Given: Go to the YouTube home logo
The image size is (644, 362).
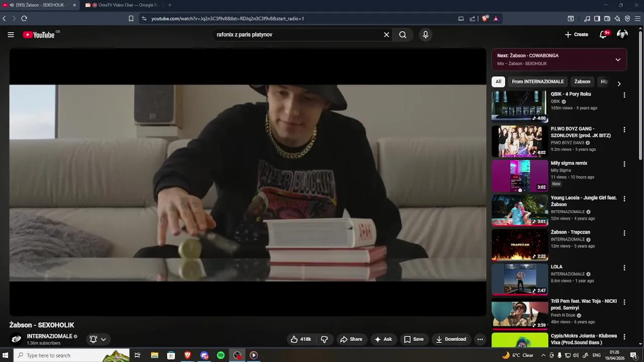Looking at the screenshot, I should (39, 35).
